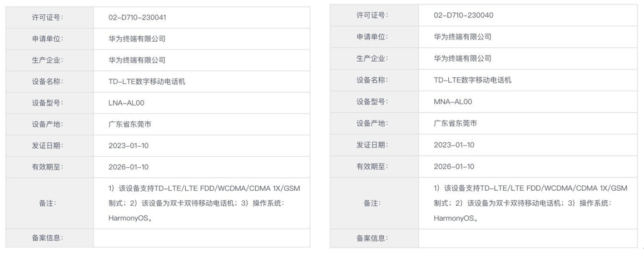
Task: Click left table issue date 2023-01-10
Action: click(128, 145)
